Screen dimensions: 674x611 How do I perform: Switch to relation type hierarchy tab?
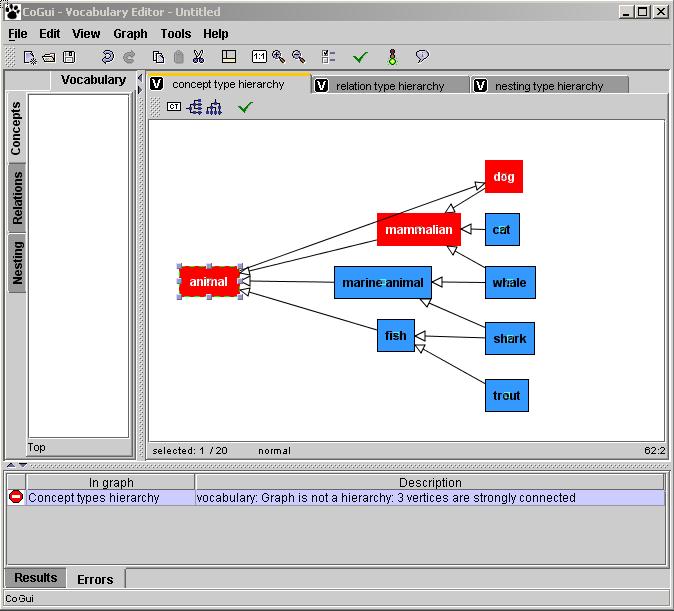click(x=390, y=86)
